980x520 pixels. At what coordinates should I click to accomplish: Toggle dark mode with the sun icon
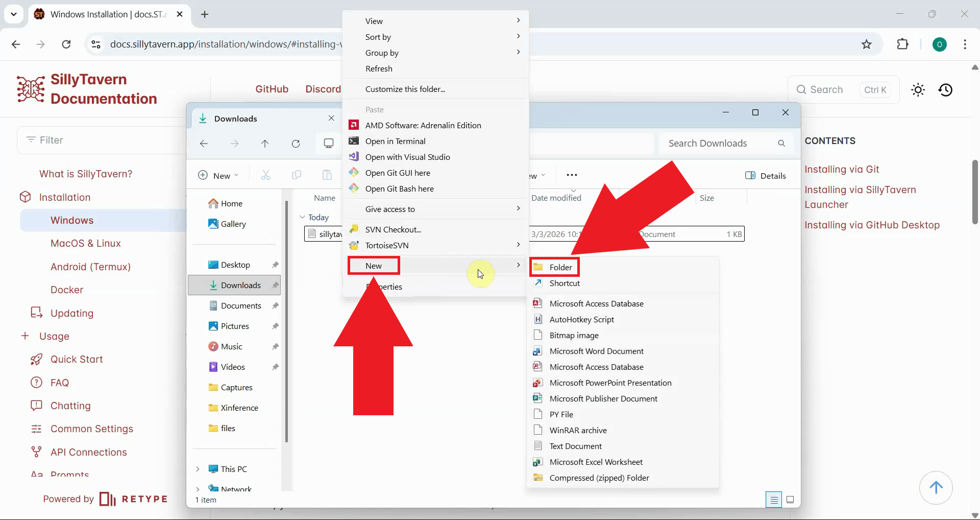[918, 89]
